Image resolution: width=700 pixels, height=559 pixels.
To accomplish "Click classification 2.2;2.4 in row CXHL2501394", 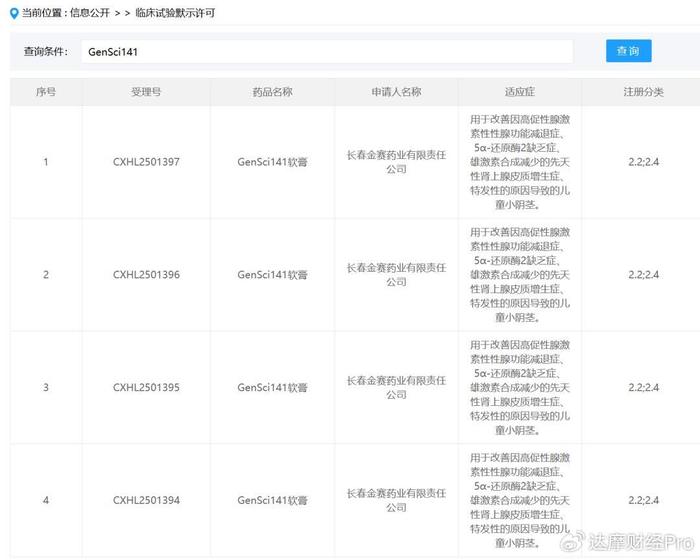I will 643,500.
